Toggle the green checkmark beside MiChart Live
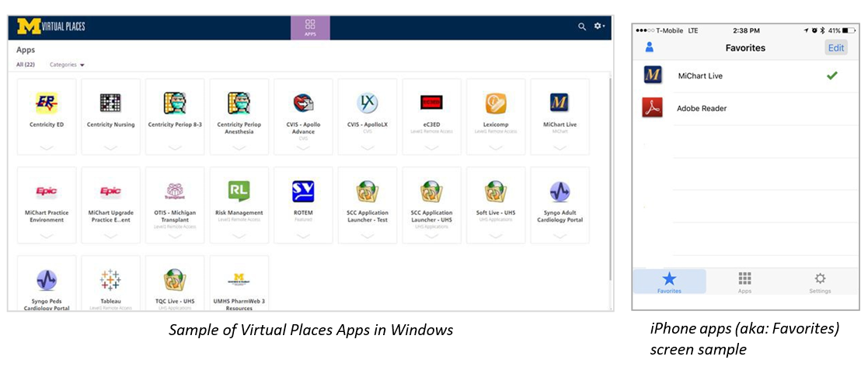Viewport: 868px width, 367px height. coord(831,75)
